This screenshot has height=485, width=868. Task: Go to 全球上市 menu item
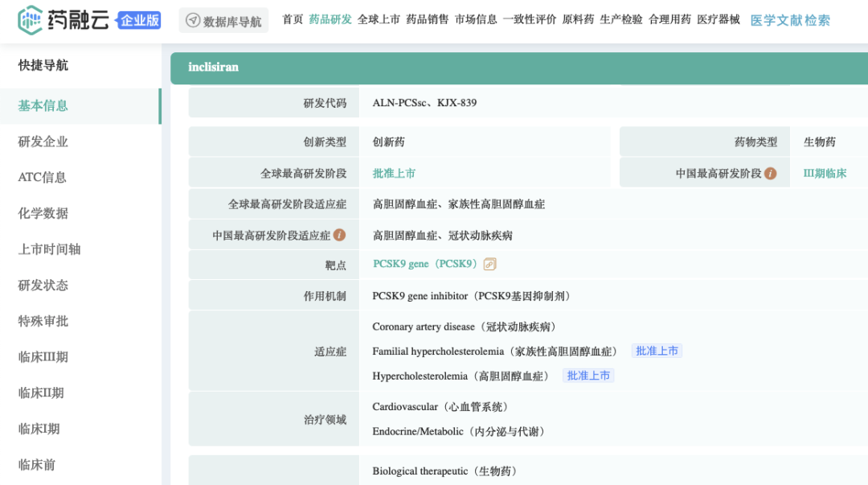pos(379,19)
